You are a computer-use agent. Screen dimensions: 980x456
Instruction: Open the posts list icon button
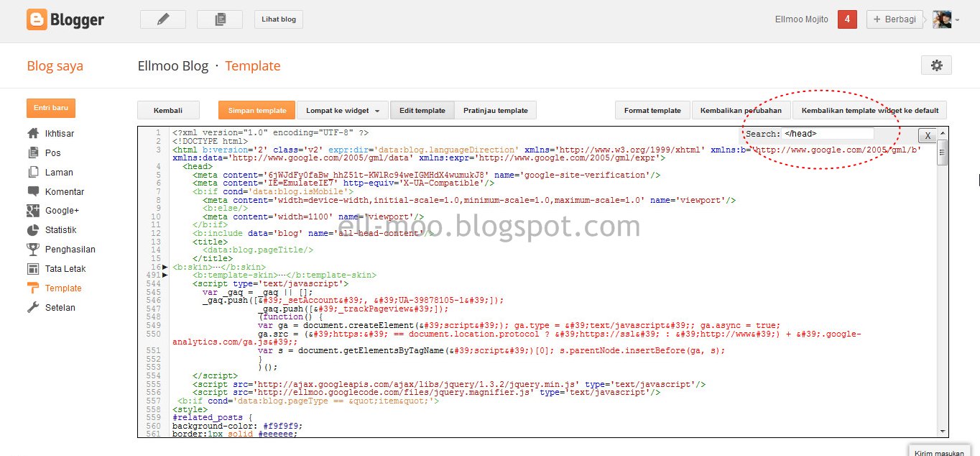(x=220, y=19)
